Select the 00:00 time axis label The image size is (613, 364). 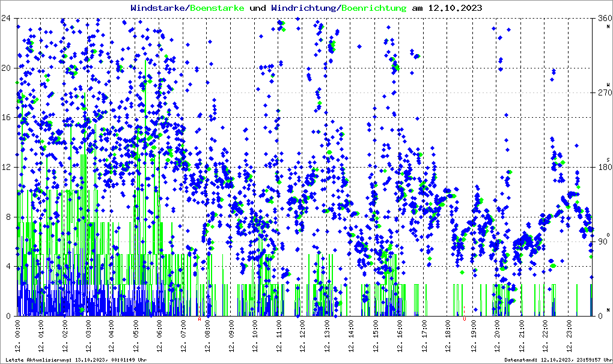[18, 338]
